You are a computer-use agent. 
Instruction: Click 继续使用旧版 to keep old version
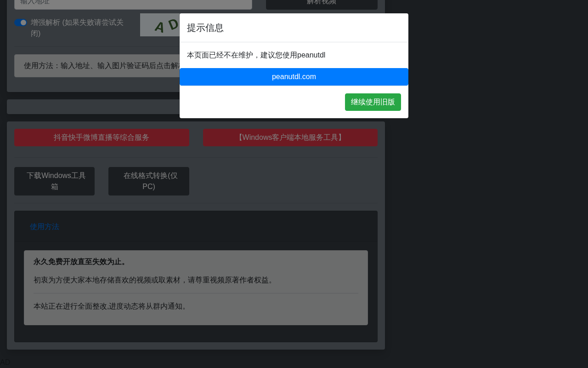373,102
